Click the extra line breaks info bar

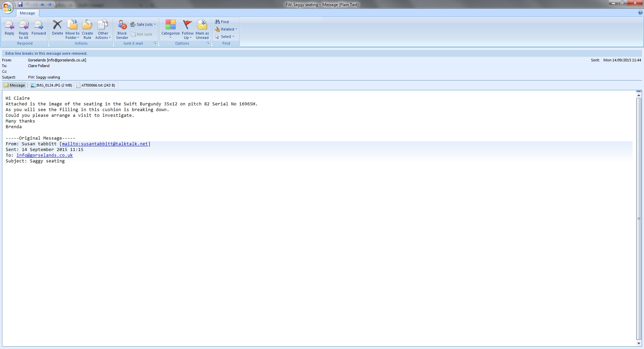tap(322, 53)
